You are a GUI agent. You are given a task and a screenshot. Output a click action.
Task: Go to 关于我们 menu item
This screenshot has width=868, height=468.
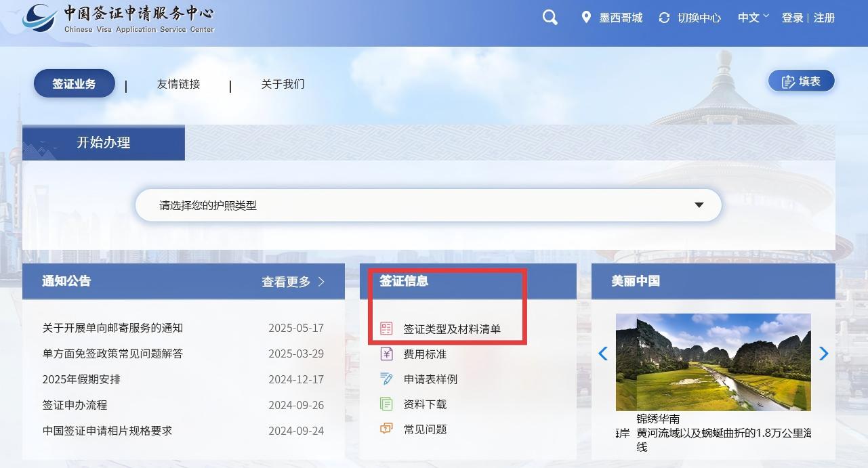click(283, 84)
